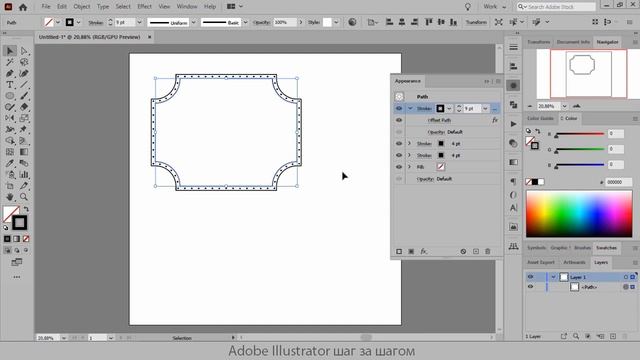Select the Paintbrush tool
The height and width of the screenshot is (360, 640).
tap(24, 96)
